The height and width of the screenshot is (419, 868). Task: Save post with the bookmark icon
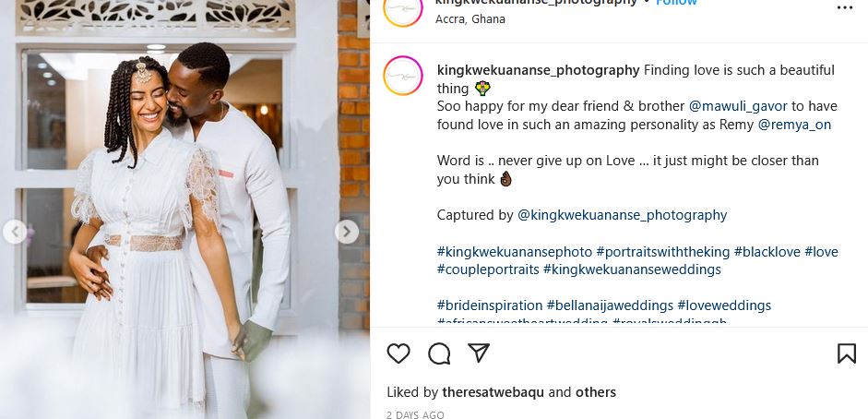[x=846, y=353]
